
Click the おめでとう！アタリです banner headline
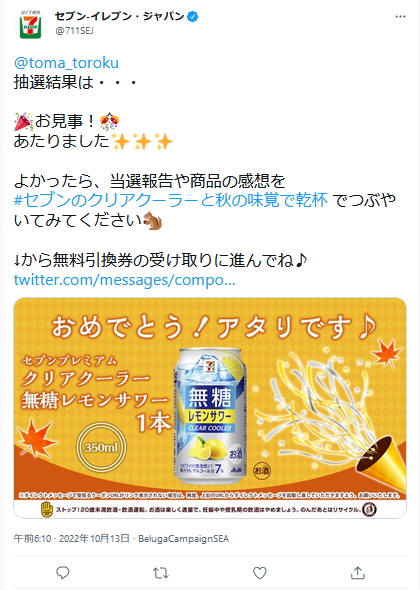click(214, 327)
